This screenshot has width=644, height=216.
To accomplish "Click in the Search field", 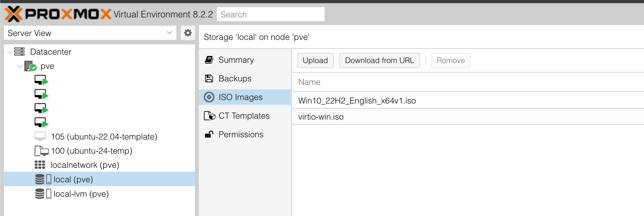I will click(x=270, y=14).
